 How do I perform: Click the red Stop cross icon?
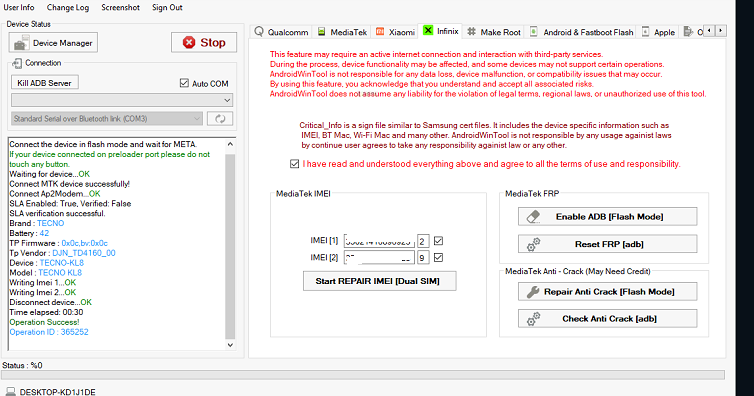tap(189, 43)
